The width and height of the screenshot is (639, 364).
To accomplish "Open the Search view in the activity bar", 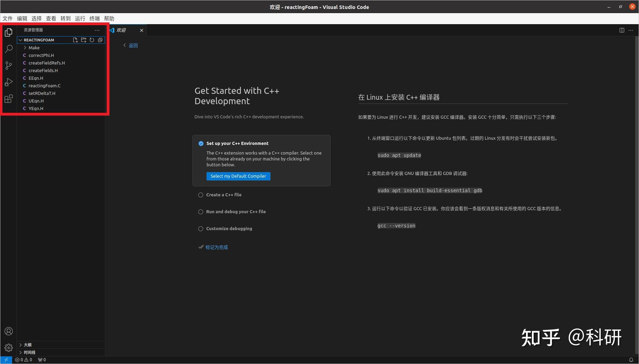I will click(x=9, y=49).
